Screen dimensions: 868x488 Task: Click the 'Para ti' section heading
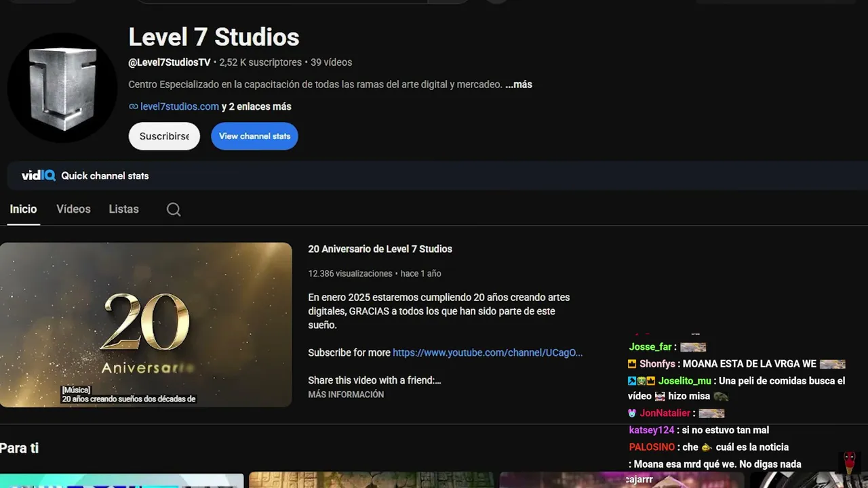coord(19,448)
